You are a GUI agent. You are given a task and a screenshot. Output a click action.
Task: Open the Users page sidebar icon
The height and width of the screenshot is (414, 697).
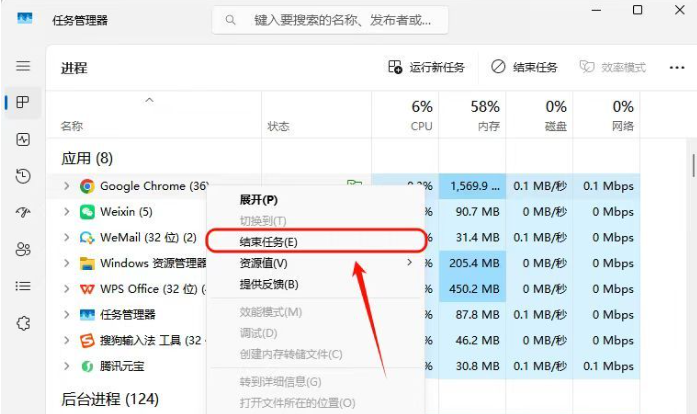point(23,249)
